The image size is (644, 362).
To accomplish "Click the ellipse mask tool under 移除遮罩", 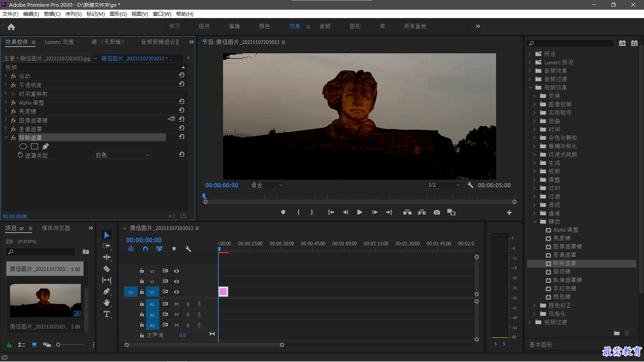I will coord(23,146).
